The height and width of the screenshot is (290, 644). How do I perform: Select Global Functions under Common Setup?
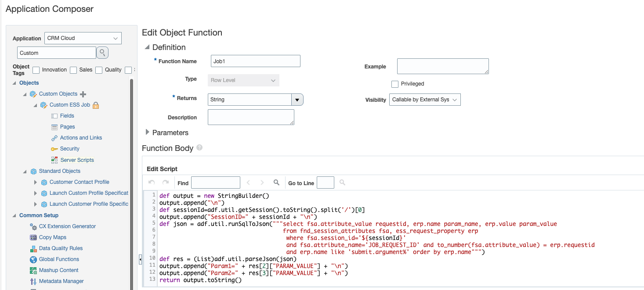pos(59,259)
